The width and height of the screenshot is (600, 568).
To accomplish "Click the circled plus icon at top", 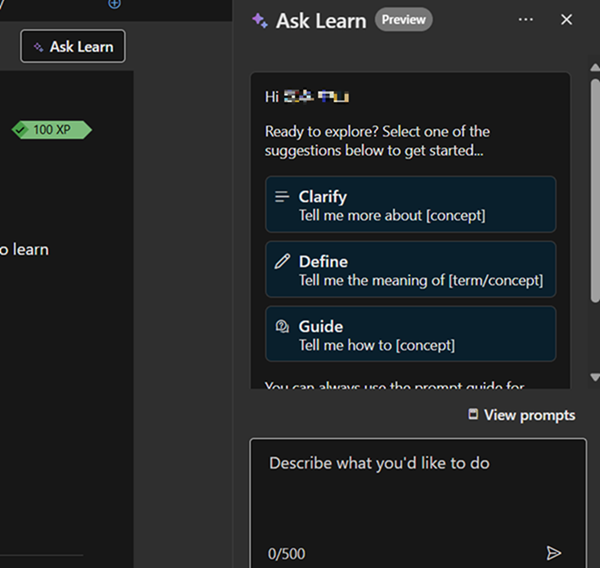I will click(x=114, y=4).
